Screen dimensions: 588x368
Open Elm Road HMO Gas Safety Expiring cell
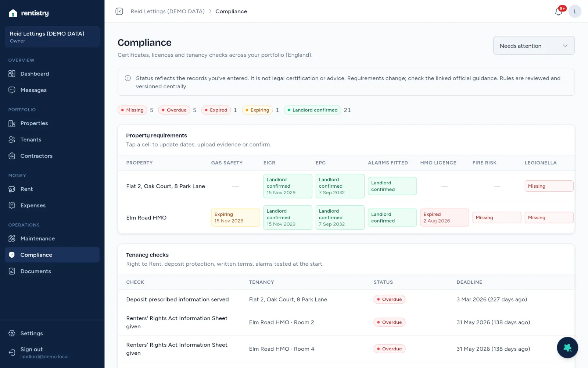pyautogui.click(x=236, y=217)
